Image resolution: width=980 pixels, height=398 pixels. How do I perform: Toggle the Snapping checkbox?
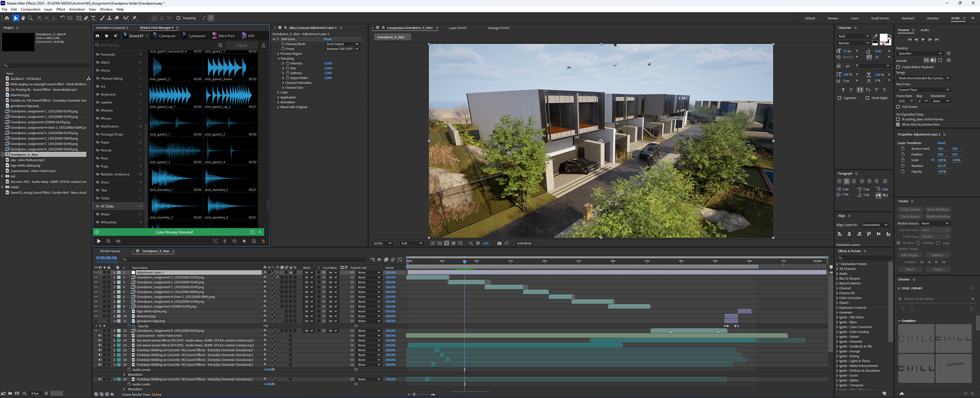click(x=178, y=18)
